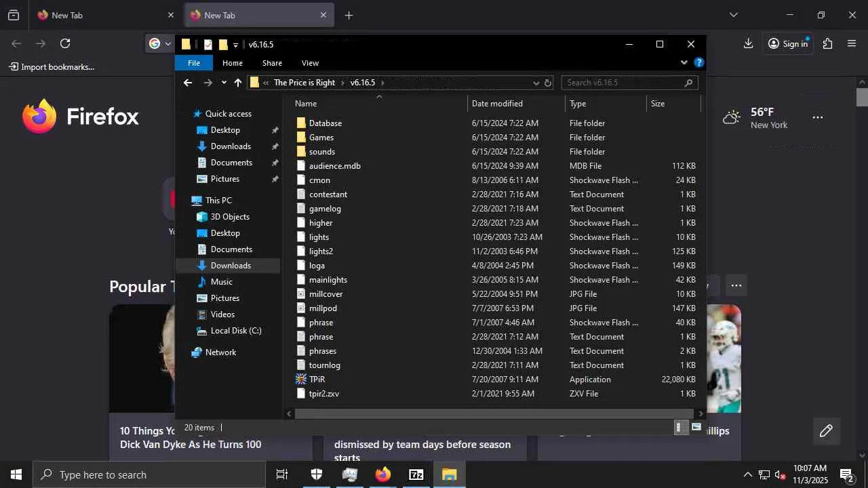
Task: Click the Properties icon in Explorer title bar
Action: (208, 45)
